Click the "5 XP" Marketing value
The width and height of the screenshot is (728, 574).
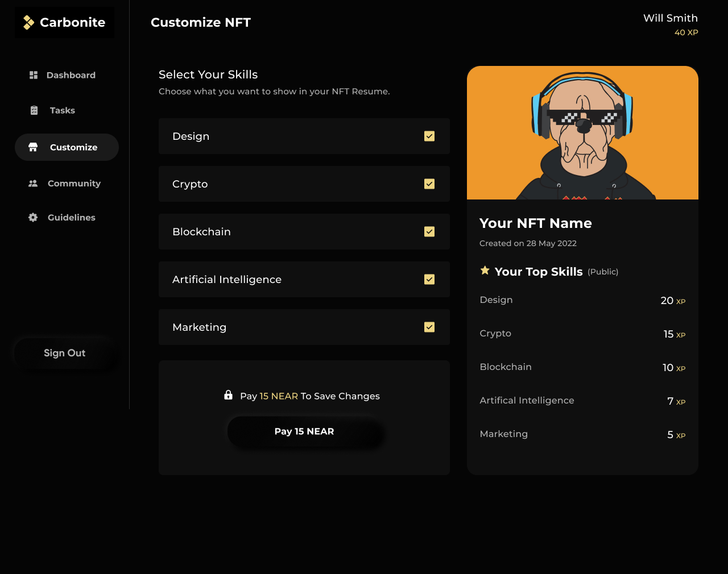click(x=676, y=435)
